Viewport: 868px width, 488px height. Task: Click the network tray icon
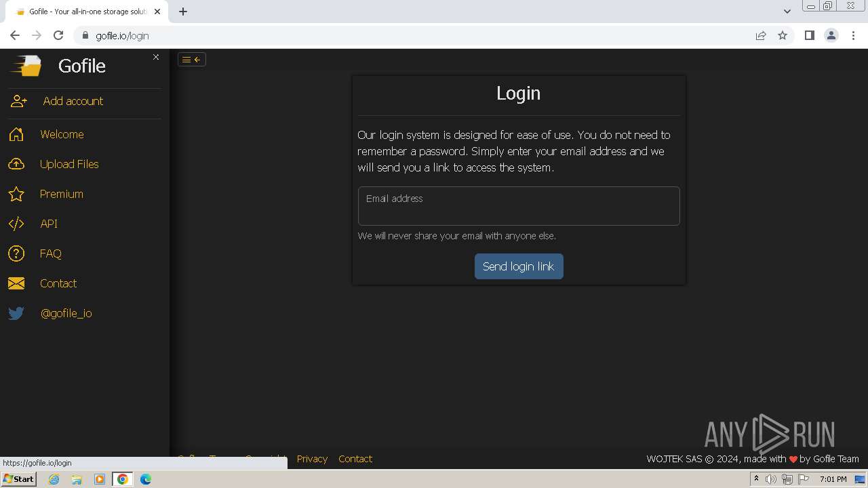787,479
